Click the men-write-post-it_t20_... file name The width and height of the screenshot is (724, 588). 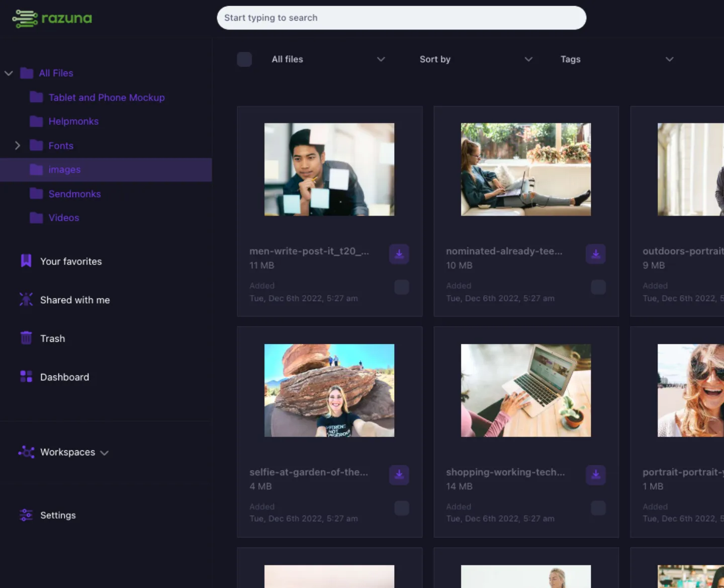(309, 251)
